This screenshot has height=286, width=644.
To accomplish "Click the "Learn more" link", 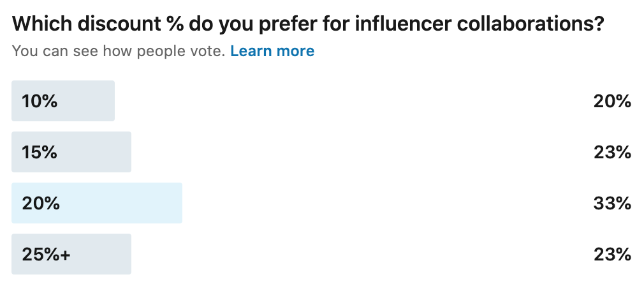I will tap(272, 51).
